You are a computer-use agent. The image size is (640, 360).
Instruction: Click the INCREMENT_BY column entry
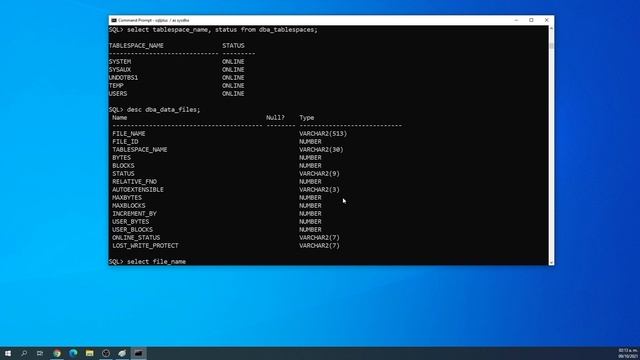point(134,213)
